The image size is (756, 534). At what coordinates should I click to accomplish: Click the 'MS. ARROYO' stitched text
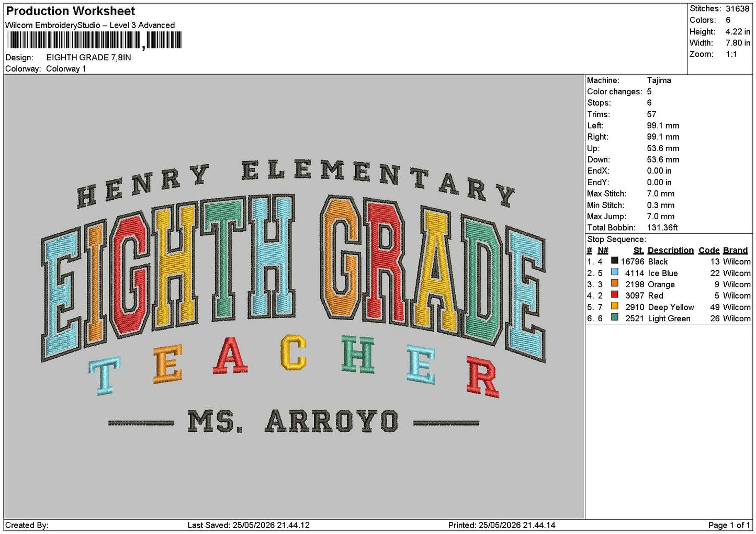[293, 422]
